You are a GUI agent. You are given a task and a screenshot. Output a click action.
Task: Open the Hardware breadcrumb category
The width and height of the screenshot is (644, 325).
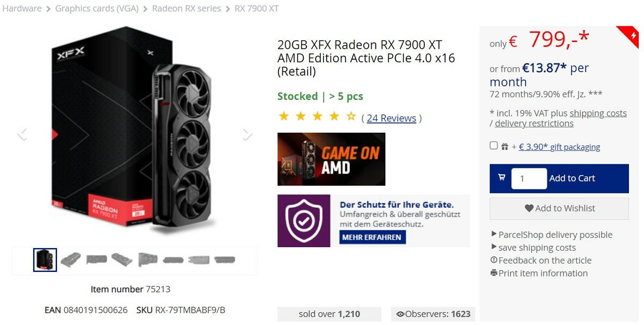pyautogui.click(x=21, y=9)
